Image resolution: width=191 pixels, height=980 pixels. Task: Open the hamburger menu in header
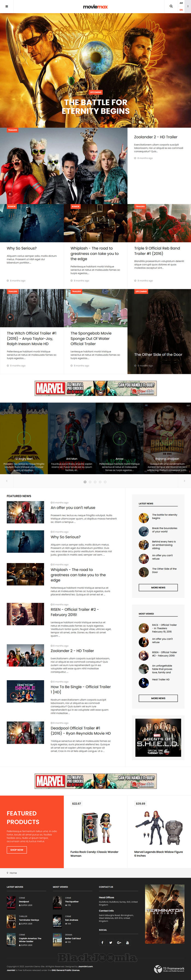pyautogui.click(x=7, y=7)
